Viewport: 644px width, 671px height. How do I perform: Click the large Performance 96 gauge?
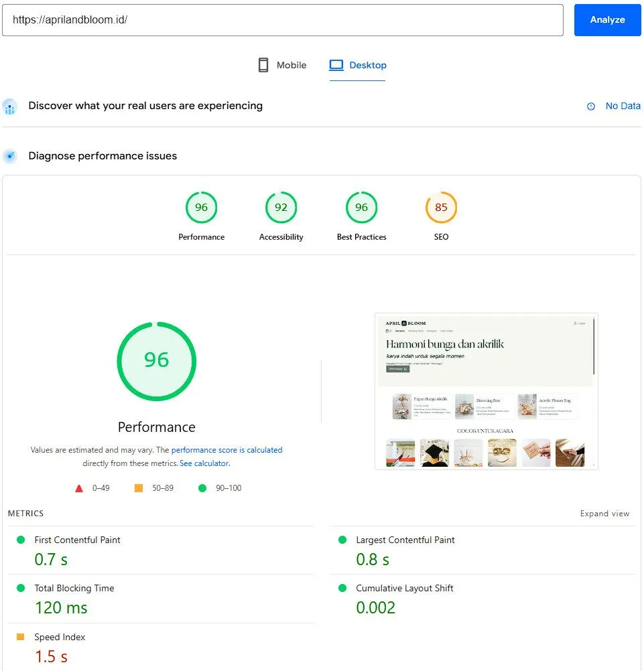(x=156, y=361)
